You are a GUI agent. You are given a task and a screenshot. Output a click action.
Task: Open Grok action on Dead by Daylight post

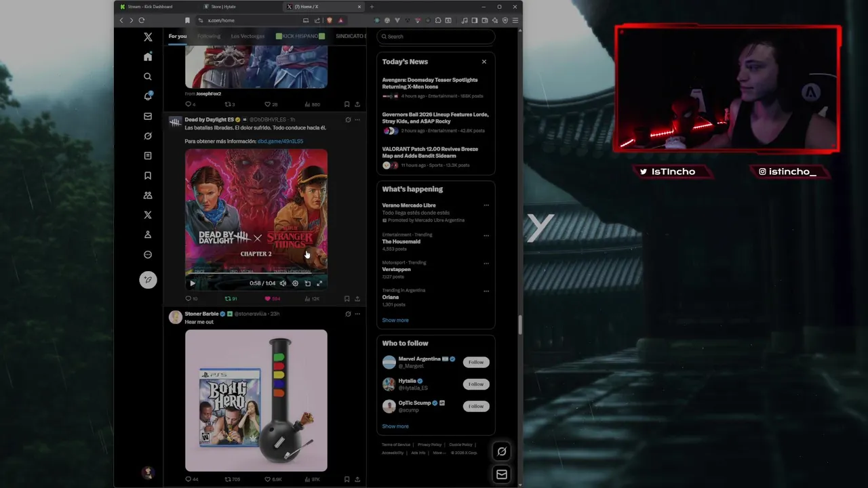pos(348,120)
